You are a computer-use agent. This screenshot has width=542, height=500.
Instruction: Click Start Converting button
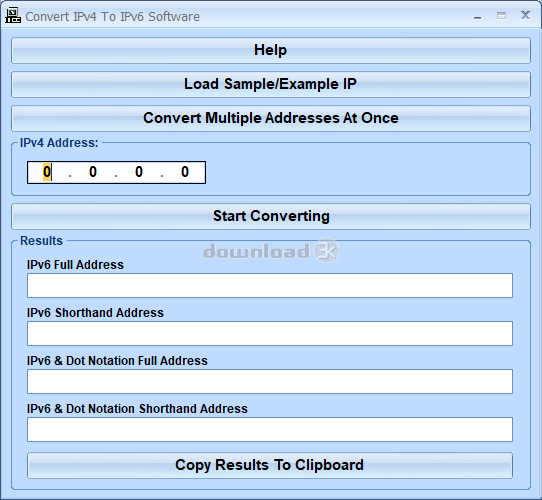[271, 216]
